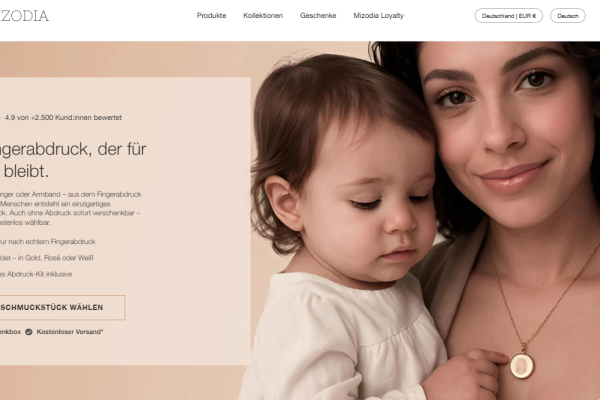600x400 pixels.
Task: Click the Mizodia logo in the header
Action: (24, 16)
